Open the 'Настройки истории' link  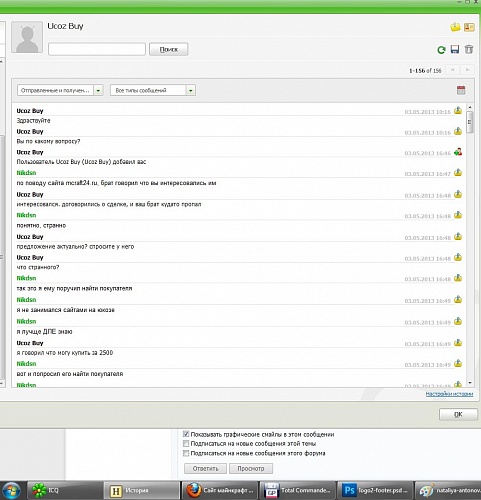tap(449, 394)
